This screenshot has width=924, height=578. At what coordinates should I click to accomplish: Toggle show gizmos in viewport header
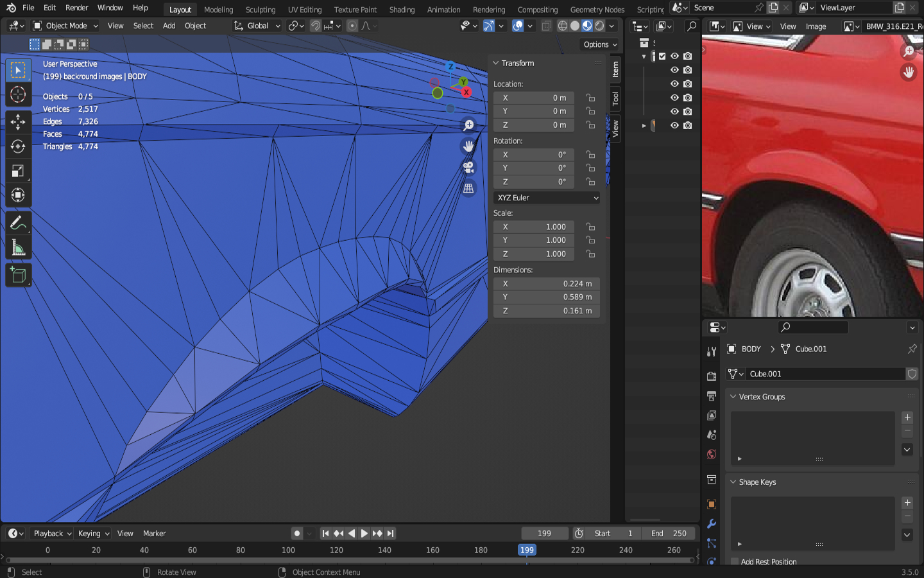(x=489, y=26)
